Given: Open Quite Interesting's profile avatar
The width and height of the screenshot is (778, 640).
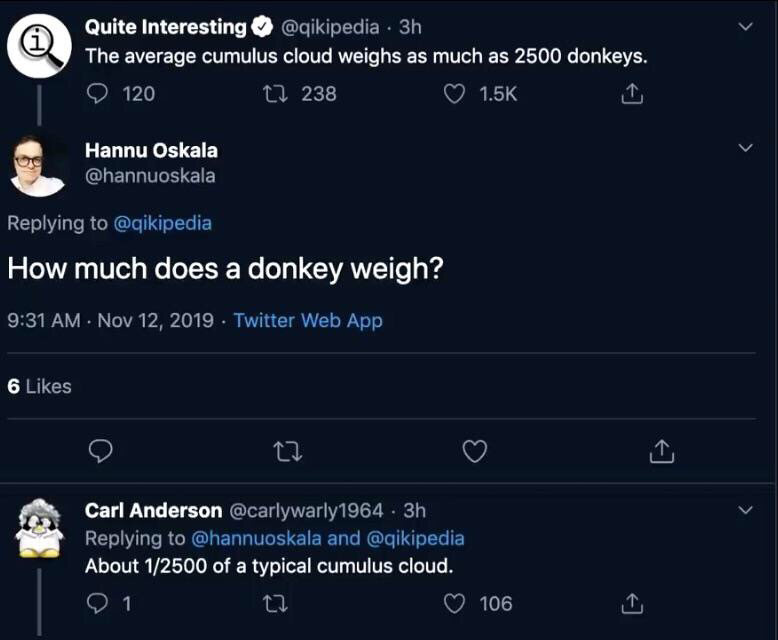Looking at the screenshot, I should [x=38, y=45].
